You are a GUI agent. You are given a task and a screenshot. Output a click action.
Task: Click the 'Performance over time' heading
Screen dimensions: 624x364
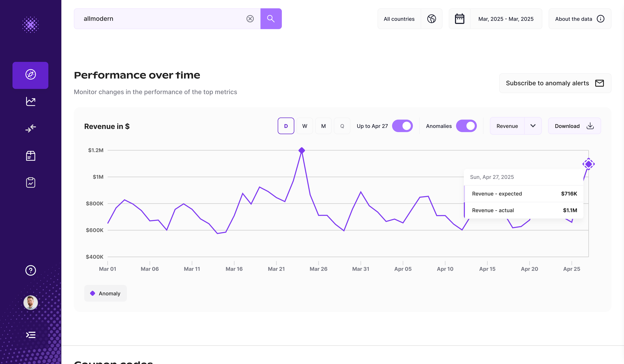coord(137,75)
